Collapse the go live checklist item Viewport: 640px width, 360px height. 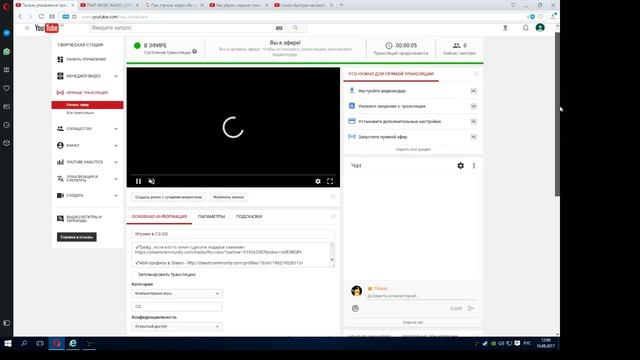(473, 137)
